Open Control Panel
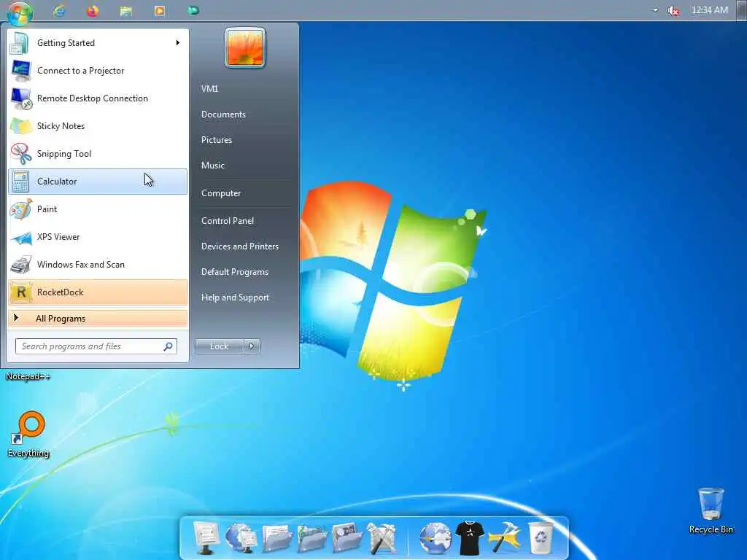Viewport: 747px width, 560px height. (228, 220)
